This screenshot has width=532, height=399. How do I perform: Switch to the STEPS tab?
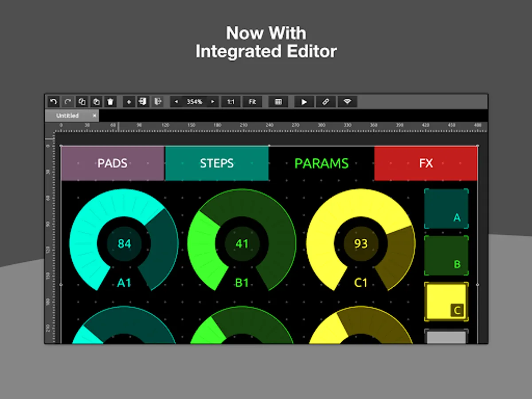pyautogui.click(x=217, y=163)
